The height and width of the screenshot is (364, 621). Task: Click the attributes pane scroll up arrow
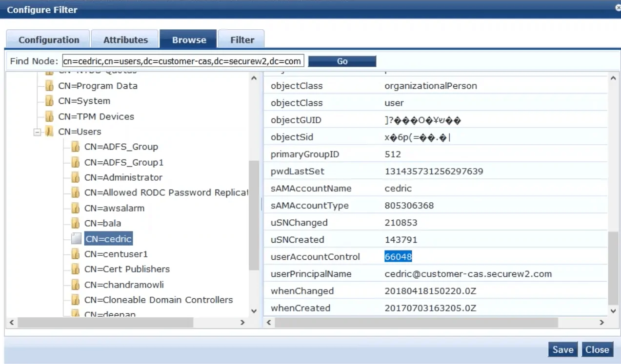(613, 78)
